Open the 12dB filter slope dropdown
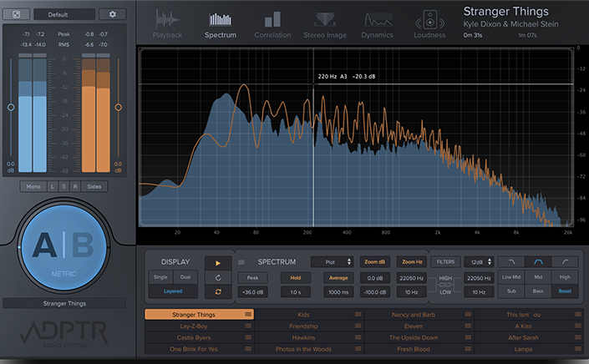 pyautogui.click(x=479, y=262)
